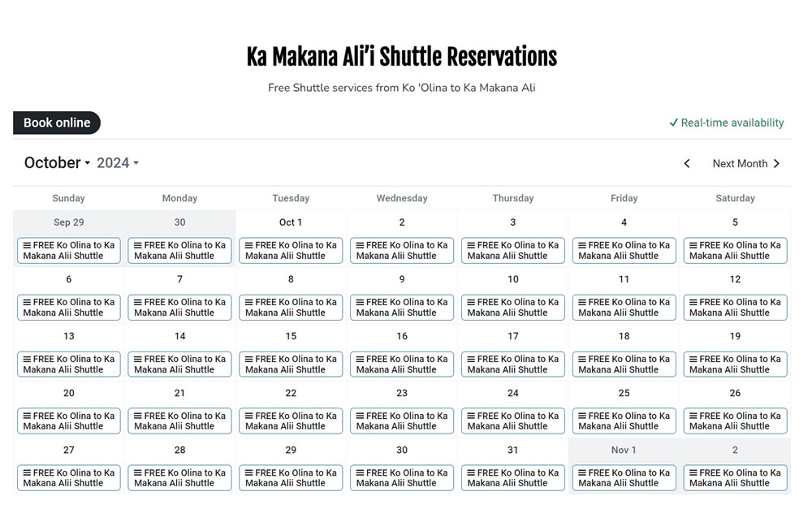Image resolution: width=812 pixels, height=509 pixels.
Task: Click the October 26 shuttle entry
Action: [735, 421]
